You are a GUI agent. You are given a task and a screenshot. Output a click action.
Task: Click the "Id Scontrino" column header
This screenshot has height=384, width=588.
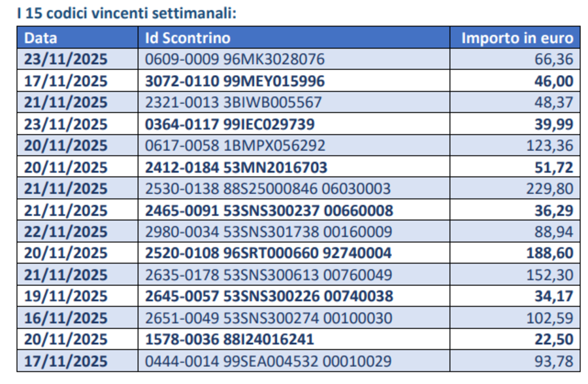click(188, 38)
